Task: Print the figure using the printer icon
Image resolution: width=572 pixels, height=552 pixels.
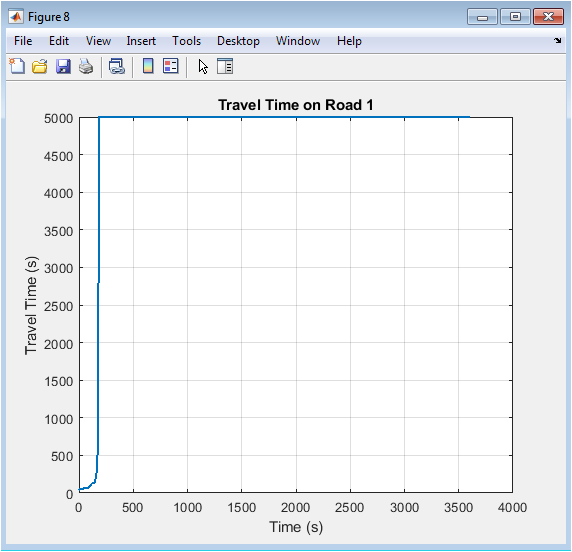Action: coord(86,66)
